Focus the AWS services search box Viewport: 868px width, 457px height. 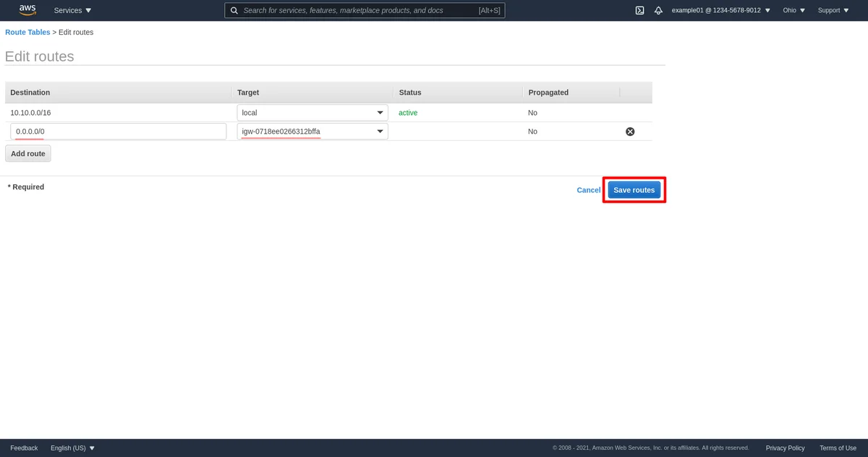[359, 11]
